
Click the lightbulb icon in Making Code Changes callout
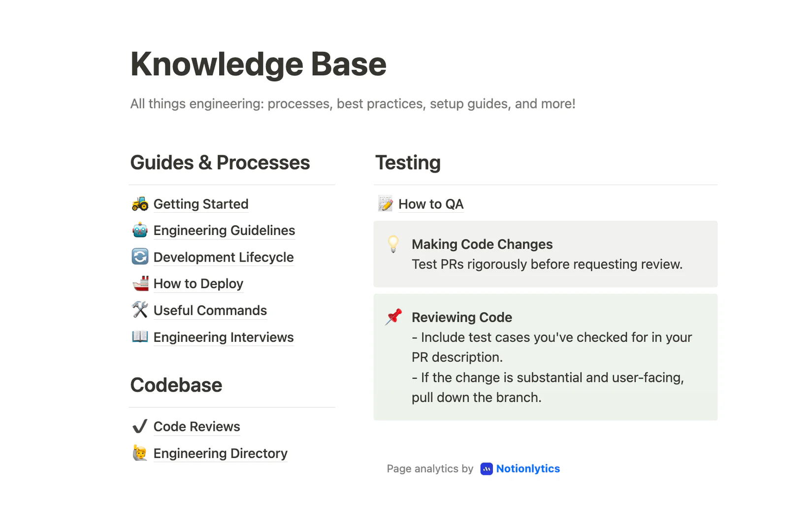pos(392,245)
